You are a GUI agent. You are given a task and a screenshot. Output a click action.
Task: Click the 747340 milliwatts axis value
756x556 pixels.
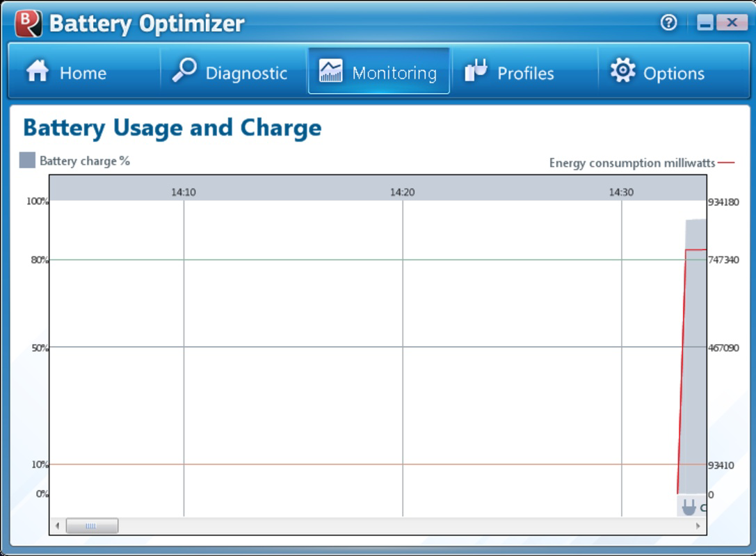click(723, 260)
